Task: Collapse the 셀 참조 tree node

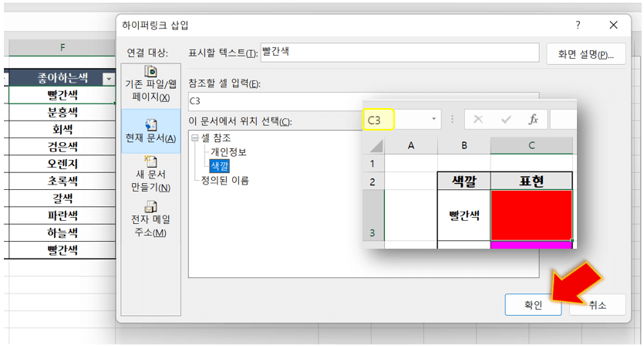Action: click(194, 138)
